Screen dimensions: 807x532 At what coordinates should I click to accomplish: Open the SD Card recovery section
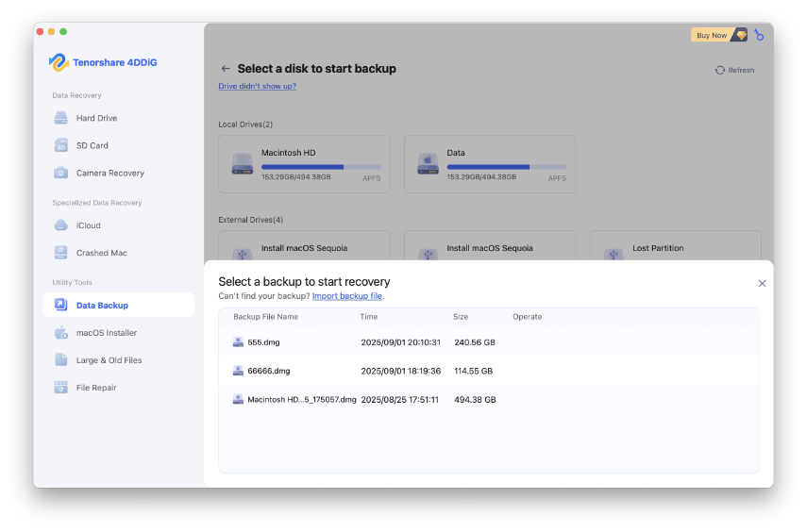click(119, 145)
